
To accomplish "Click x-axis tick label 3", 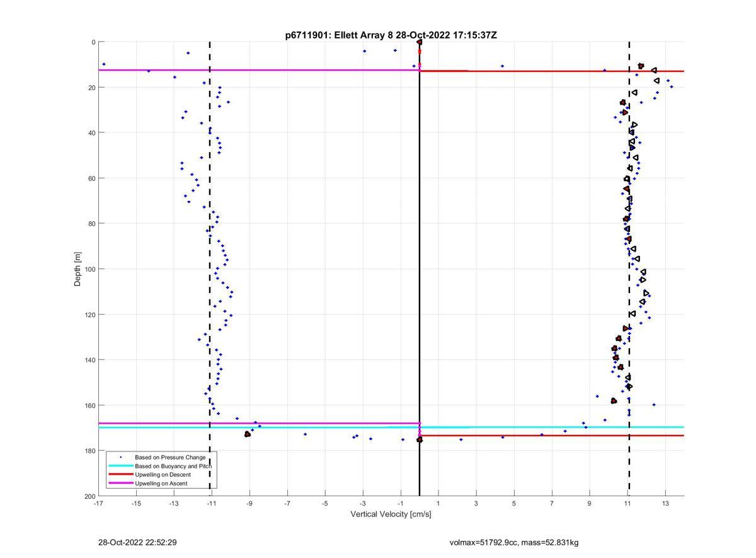I will click(x=476, y=503).
